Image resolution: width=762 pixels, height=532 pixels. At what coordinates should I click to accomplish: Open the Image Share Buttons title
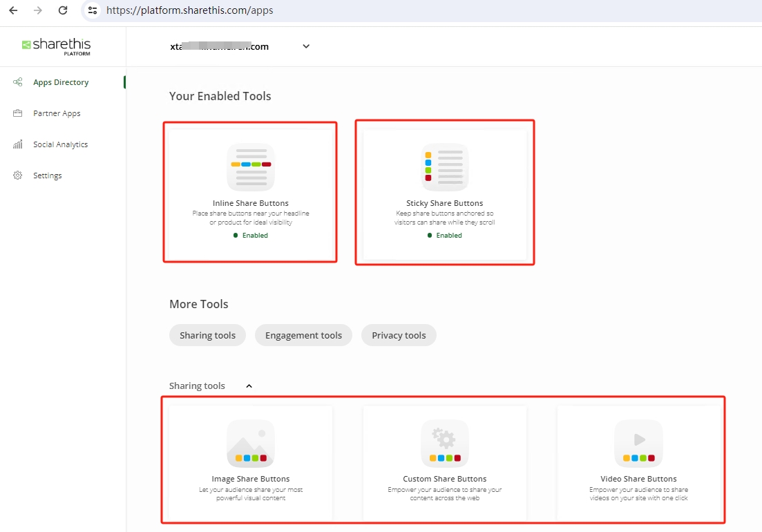pos(251,479)
